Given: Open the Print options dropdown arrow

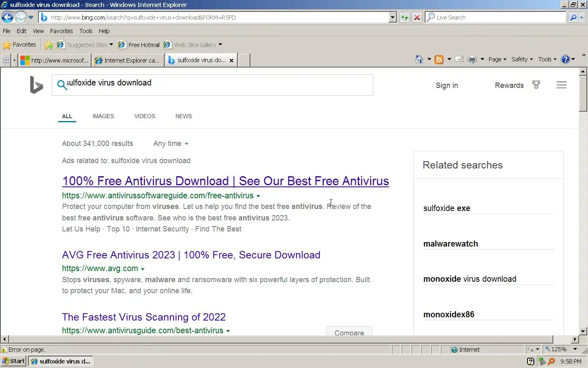Looking at the screenshot, I should [482, 59].
